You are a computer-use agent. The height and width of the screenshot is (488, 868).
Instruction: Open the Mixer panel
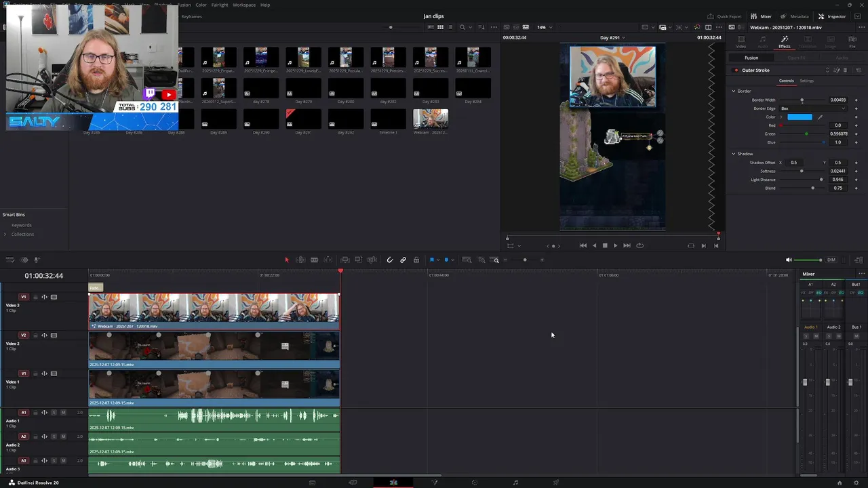click(x=762, y=16)
